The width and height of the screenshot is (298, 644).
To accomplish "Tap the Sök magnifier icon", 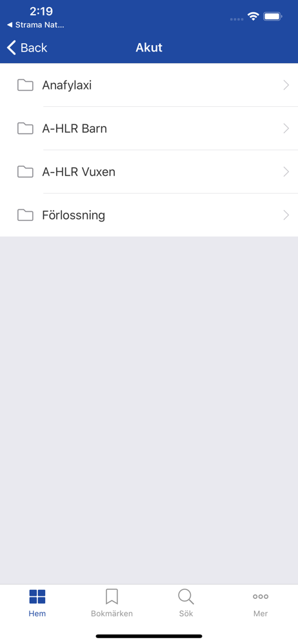I will pyautogui.click(x=186, y=596).
